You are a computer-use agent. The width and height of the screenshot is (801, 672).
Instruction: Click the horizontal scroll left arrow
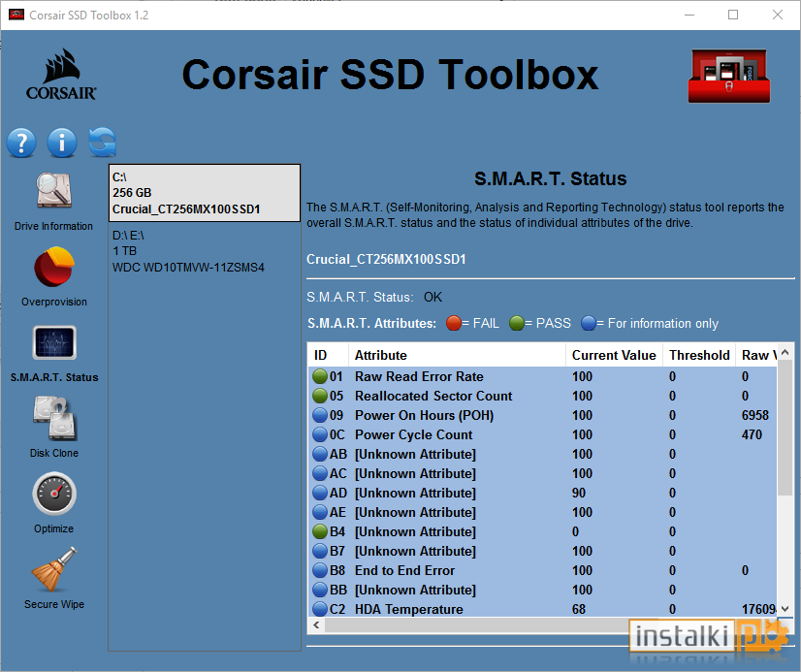click(317, 625)
